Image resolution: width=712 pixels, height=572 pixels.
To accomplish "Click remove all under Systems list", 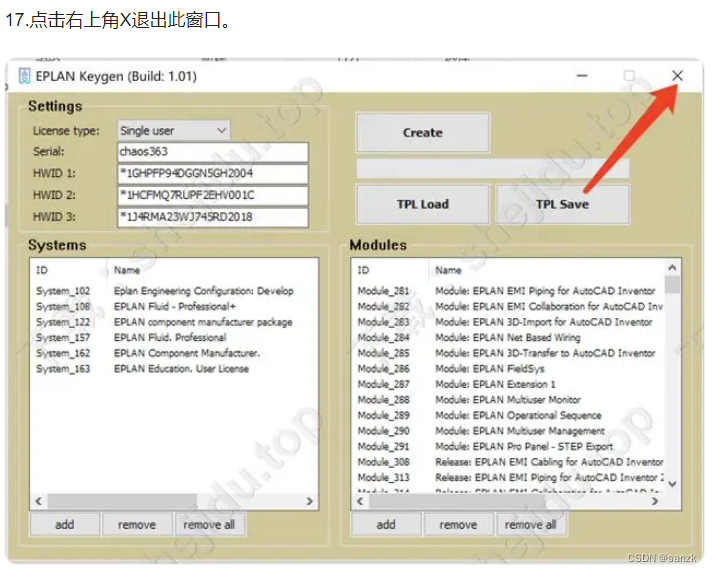I will (209, 525).
